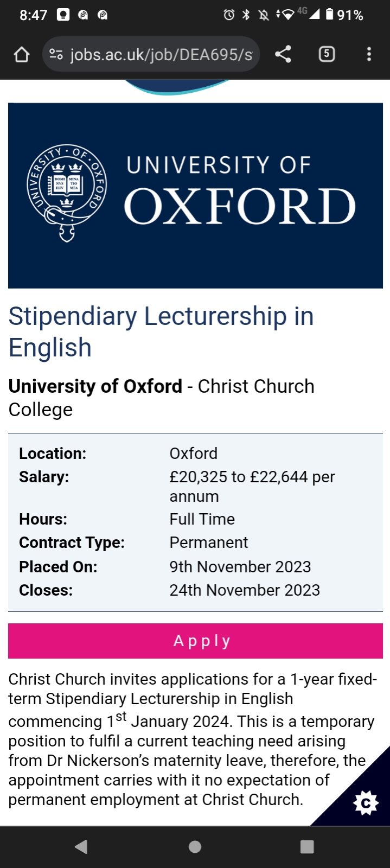The image size is (390, 868).
Task: Tap Stipendiary Lectureship in English heading
Action: 161,331
